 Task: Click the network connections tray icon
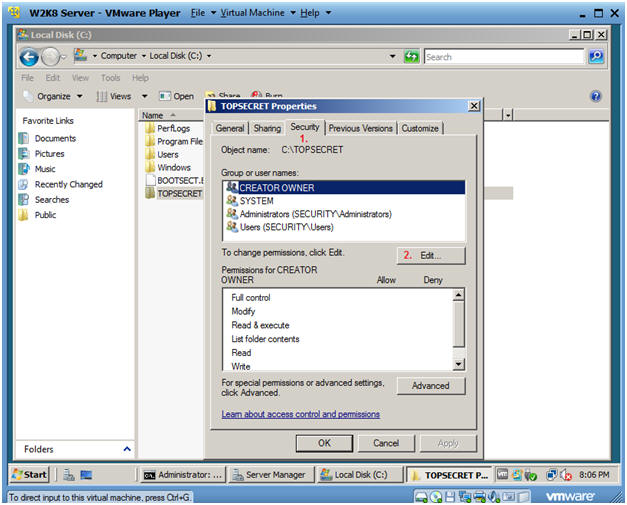click(552, 475)
